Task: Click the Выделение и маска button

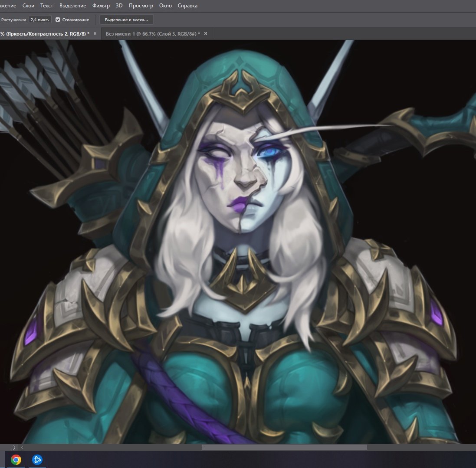Action: (126, 20)
